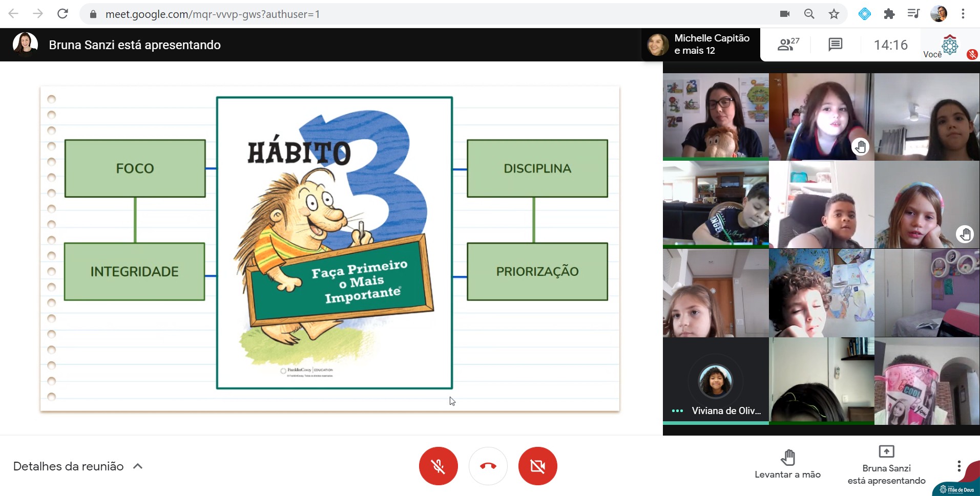Toggle the microphone mute button

[x=438, y=466]
